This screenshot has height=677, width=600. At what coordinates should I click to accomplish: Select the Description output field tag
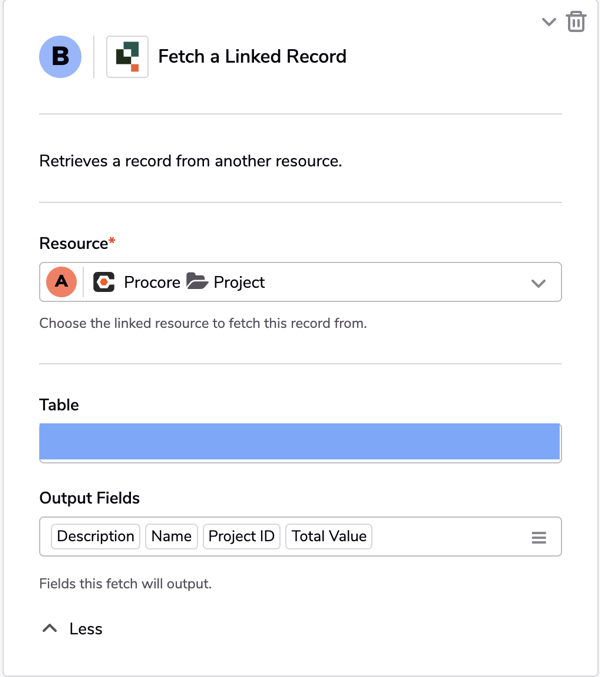tap(95, 536)
